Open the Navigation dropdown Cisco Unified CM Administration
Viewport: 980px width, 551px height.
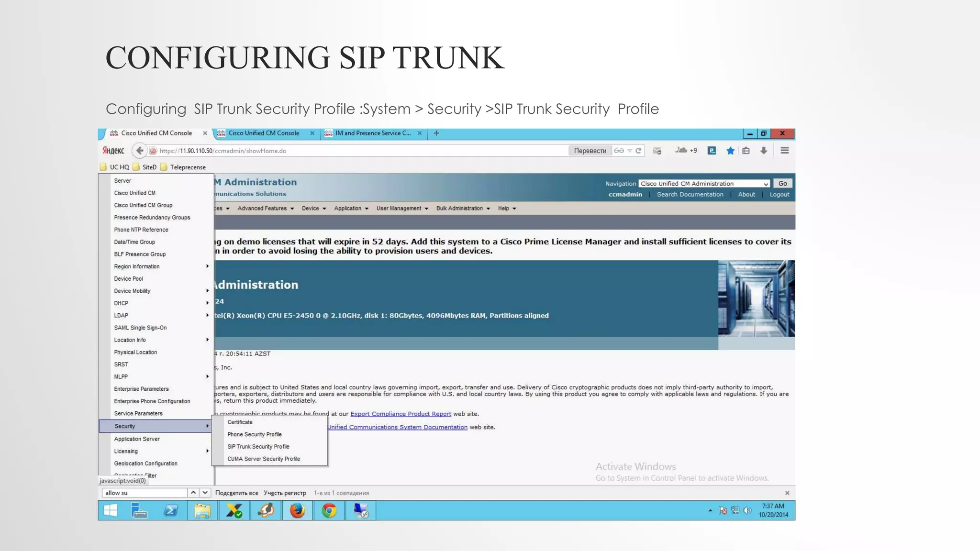[x=704, y=184]
